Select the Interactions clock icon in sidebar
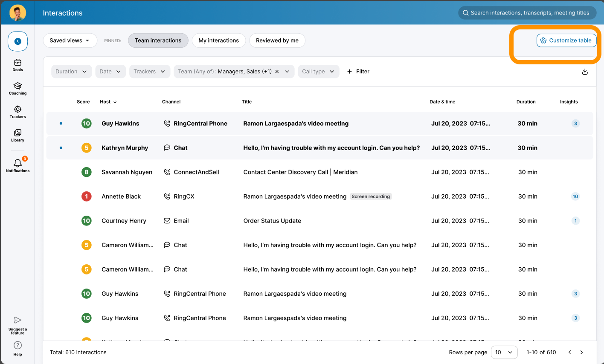 click(x=17, y=41)
